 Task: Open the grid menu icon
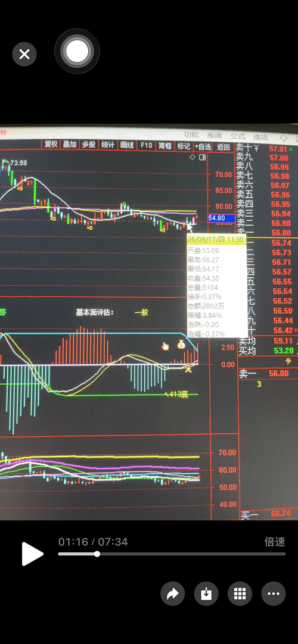[240, 593]
